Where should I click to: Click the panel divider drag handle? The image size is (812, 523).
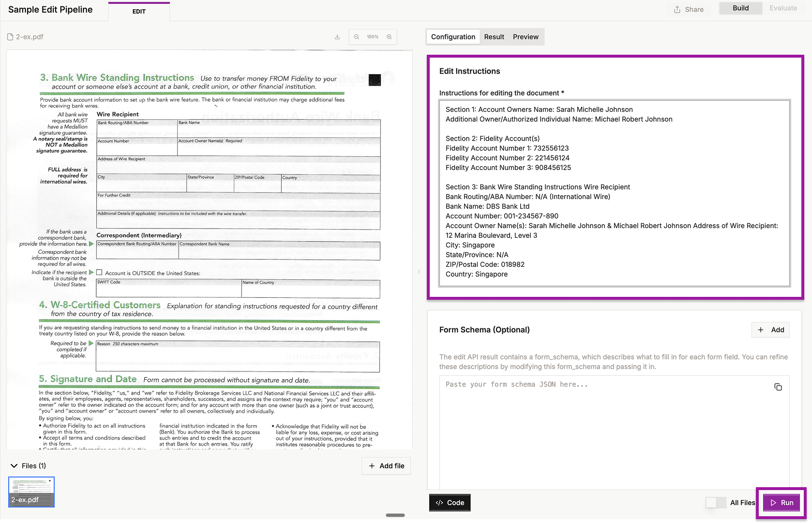[x=419, y=272]
